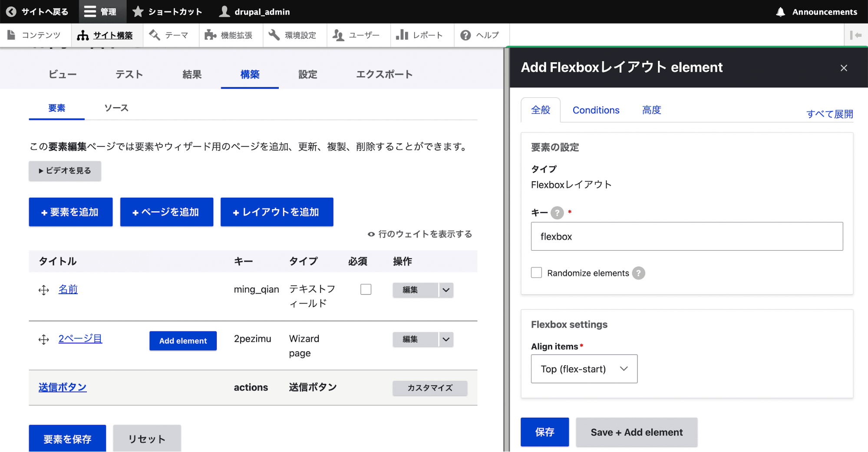Expand the ビデオを見る disclosure
868x452 pixels.
pos(65,171)
